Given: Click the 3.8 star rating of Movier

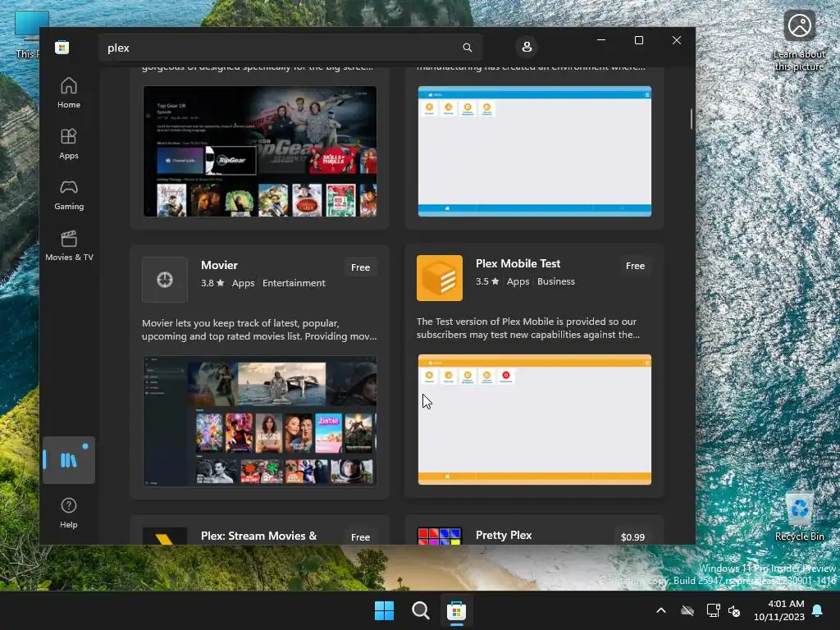Looking at the screenshot, I should pyautogui.click(x=212, y=283).
